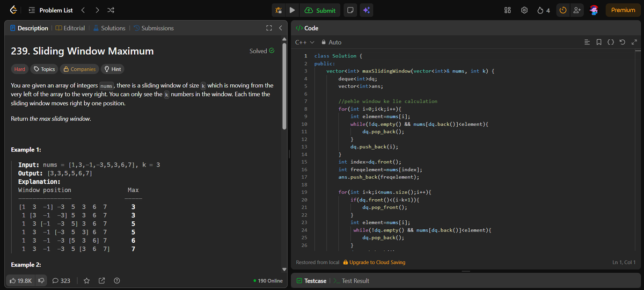The height and width of the screenshot is (290, 644).
Task: Star the problem as favorite
Action: pyautogui.click(x=86, y=280)
